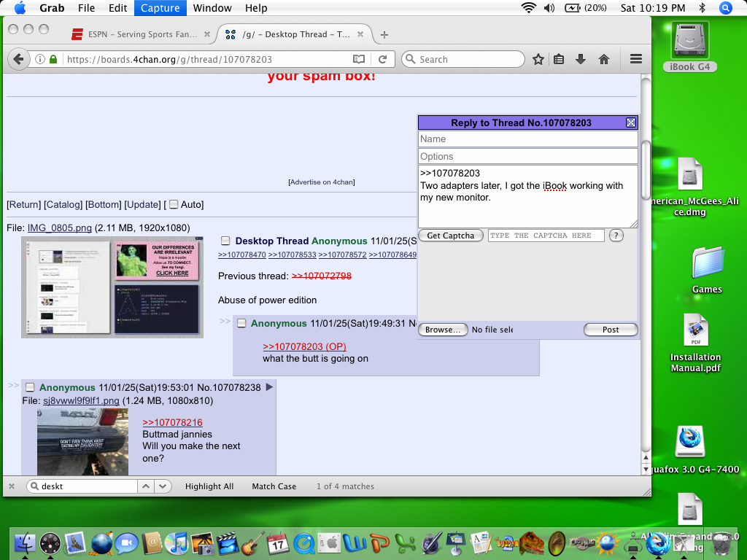Follow the >>107078216 quote link

(x=172, y=422)
